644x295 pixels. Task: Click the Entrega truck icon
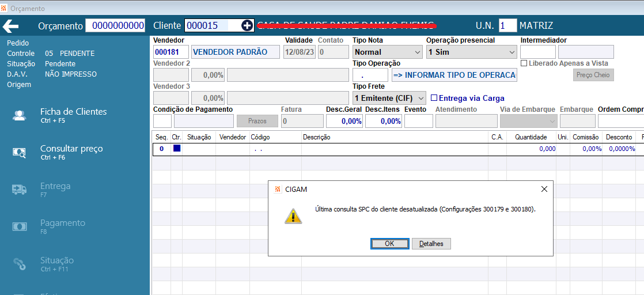(x=20, y=190)
